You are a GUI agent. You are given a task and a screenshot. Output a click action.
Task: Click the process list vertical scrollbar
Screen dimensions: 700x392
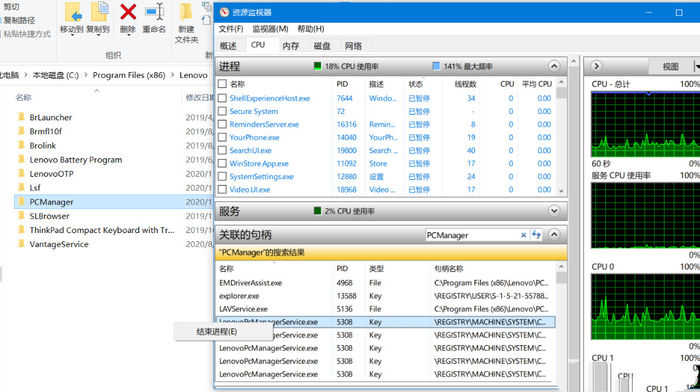coord(562,136)
